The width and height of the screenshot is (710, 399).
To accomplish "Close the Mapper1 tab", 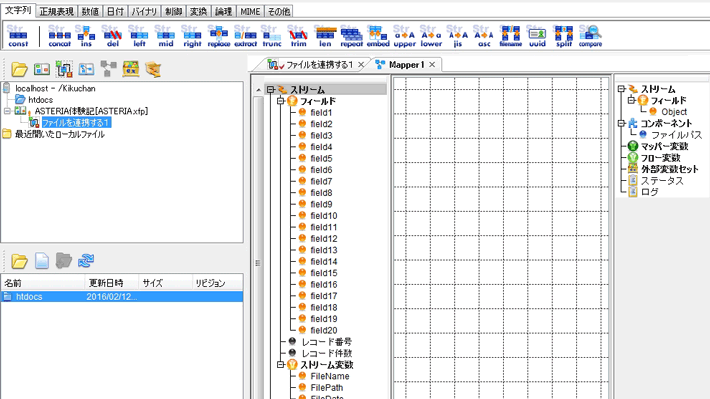I will click(432, 65).
